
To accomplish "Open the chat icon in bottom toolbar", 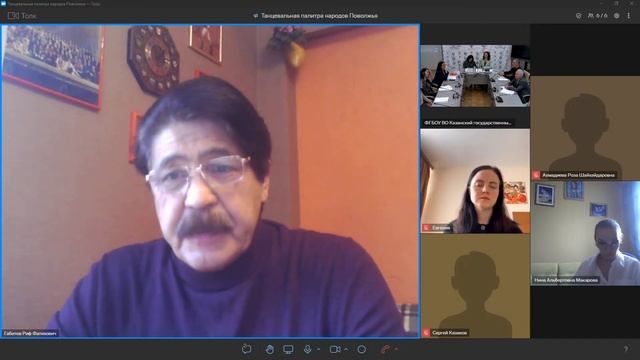I will tap(247, 349).
